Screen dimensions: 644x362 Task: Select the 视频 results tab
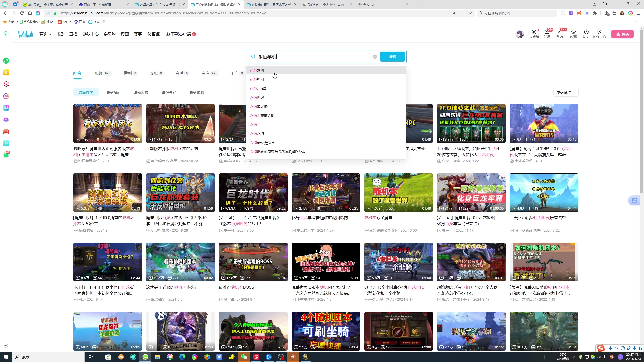[x=103, y=73]
